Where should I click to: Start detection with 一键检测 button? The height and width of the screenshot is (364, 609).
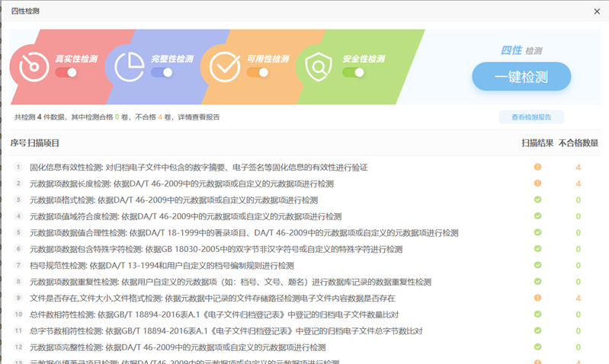tap(521, 76)
